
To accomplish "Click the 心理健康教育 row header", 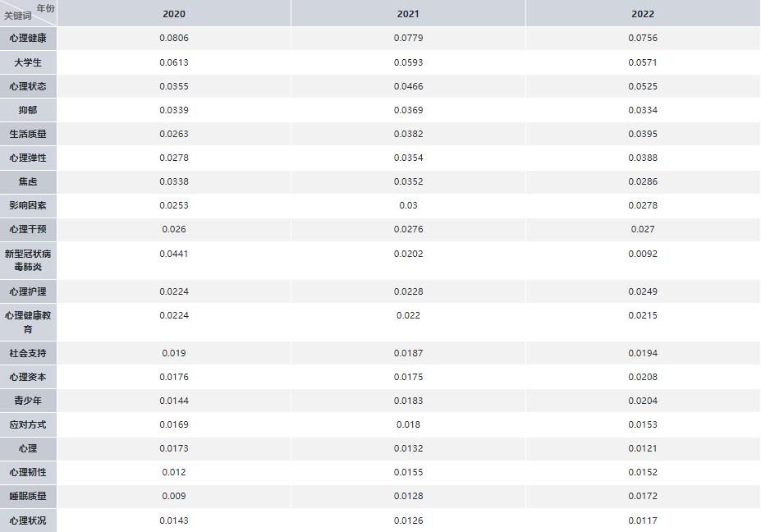I will [28, 322].
